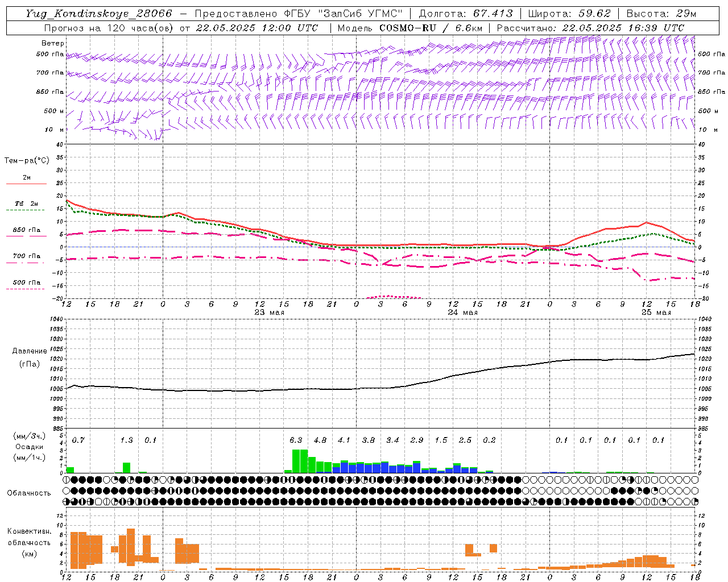728x582 pixels.
Task: Select the precipitation value '3.8'
Action: point(369,440)
